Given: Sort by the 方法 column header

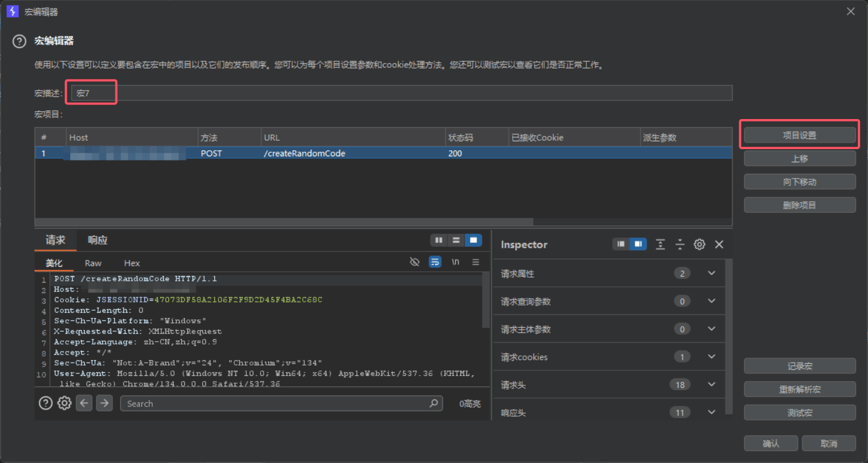Looking at the screenshot, I should pyautogui.click(x=229, y=137).
